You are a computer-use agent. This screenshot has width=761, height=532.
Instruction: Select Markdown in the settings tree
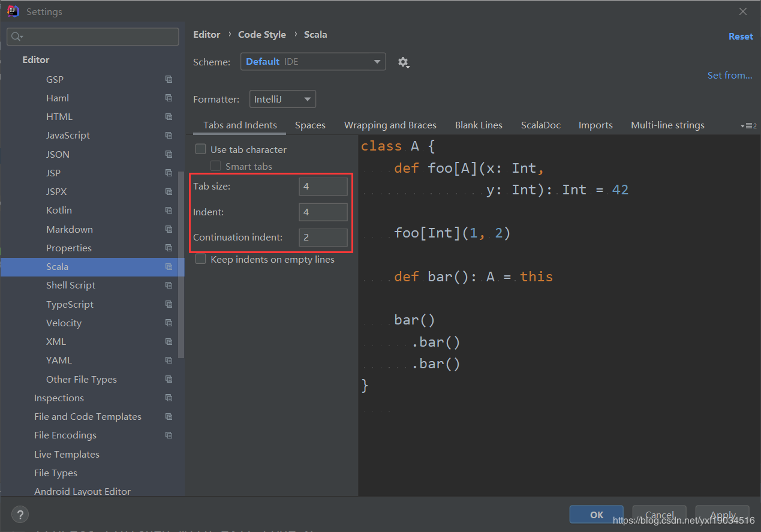point(70,229)
